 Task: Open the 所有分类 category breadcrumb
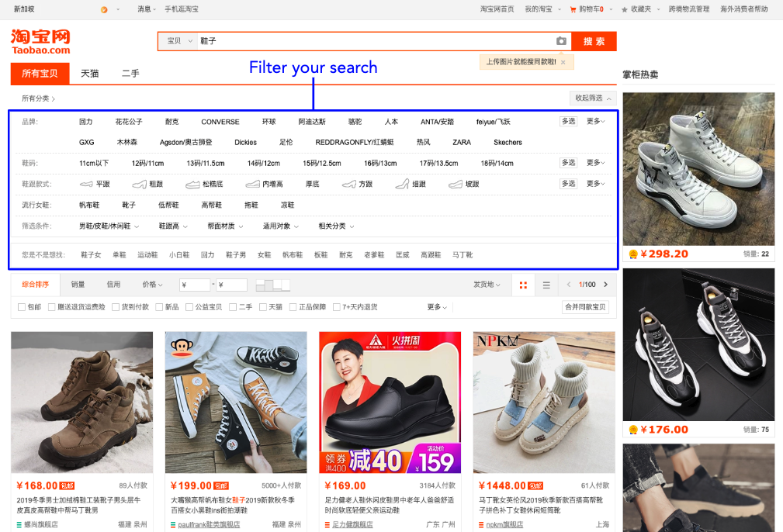(x=39, y=98)
